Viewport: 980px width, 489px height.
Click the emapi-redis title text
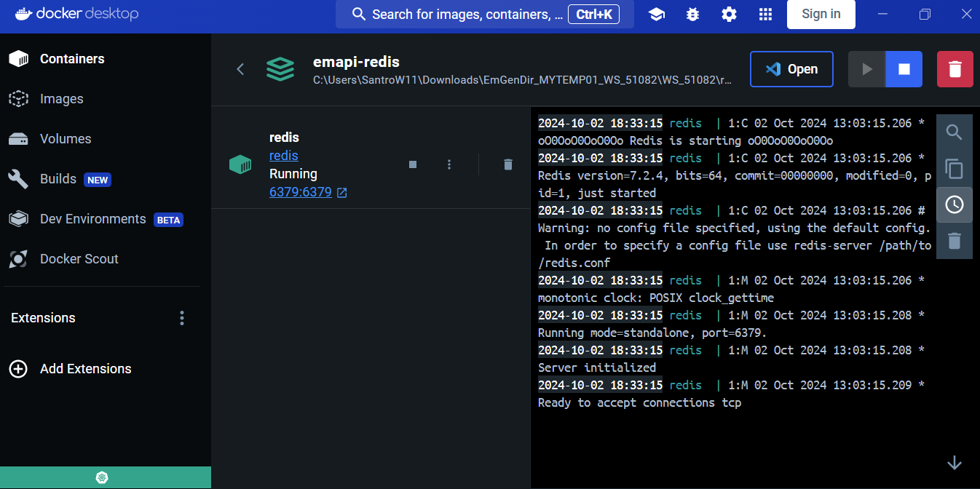[x=356, y=62]
